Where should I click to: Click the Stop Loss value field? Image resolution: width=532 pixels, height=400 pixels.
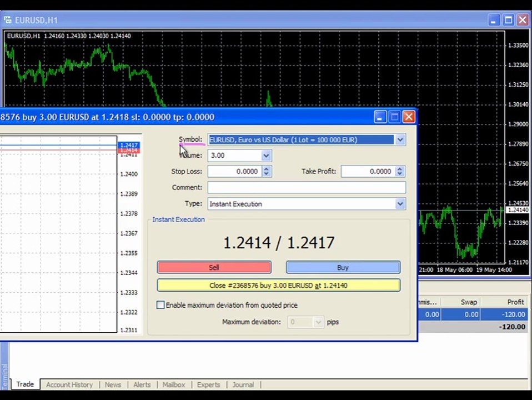coord(235,172)
